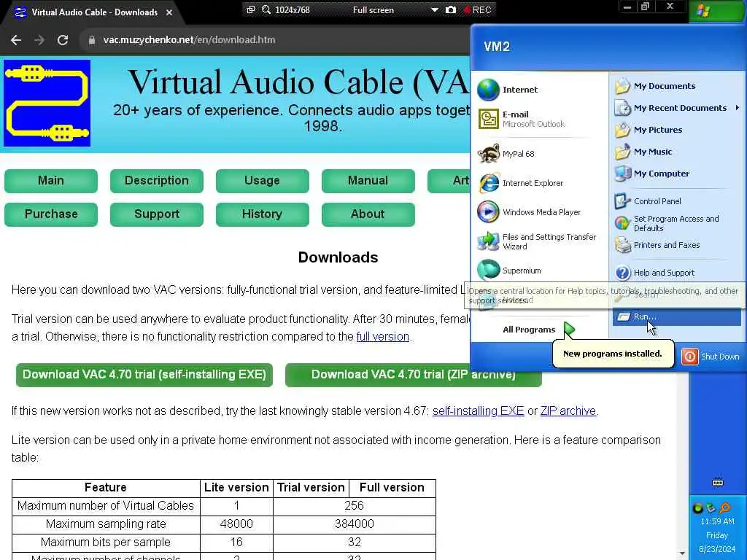This screenshot has height=560, width=747.
Task: Download VAC 4.70 trial self-installing EXE
Action: pos(144,375)
